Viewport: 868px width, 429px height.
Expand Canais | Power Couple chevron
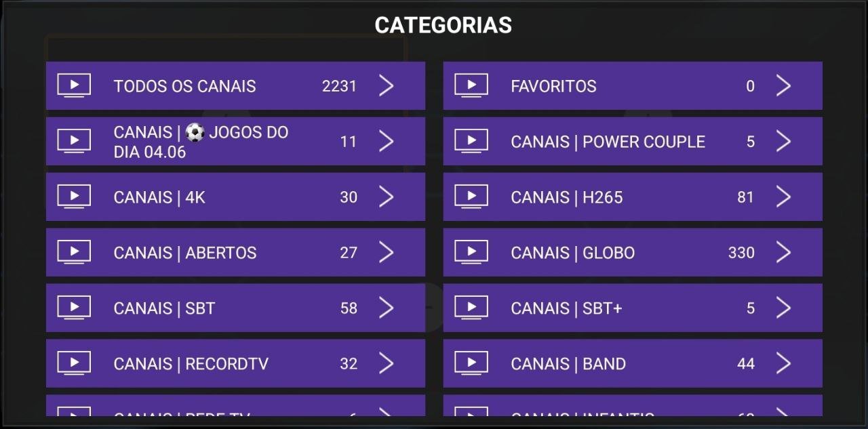[x=783, y=142]
